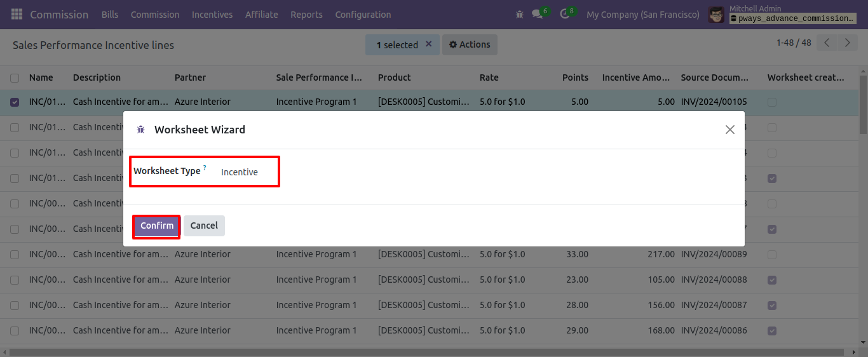Open the messages chat icon

point(538,14)
